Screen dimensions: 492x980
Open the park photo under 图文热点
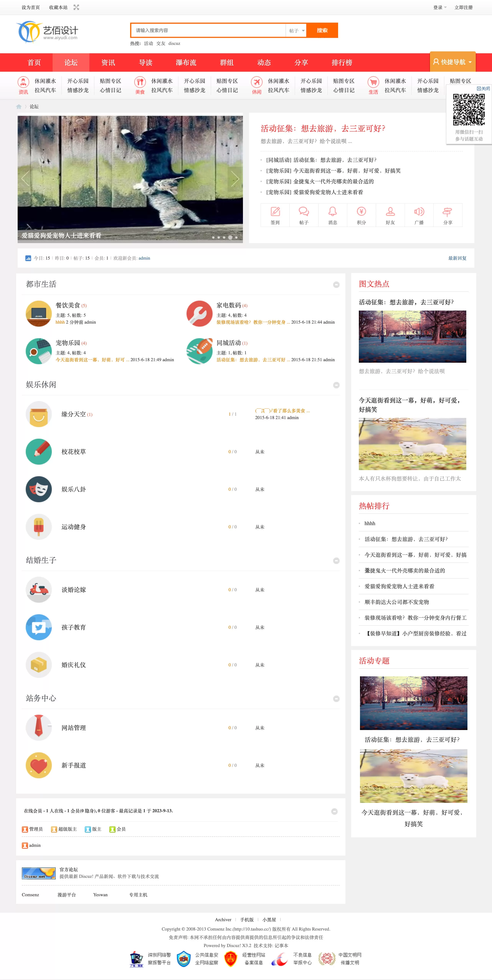click(412, 336)
